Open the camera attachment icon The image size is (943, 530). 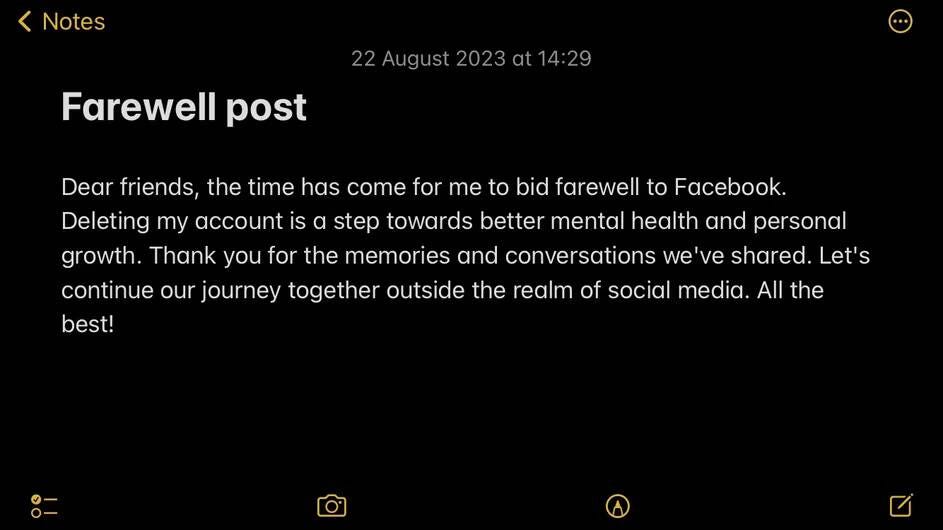coord(331,506)
